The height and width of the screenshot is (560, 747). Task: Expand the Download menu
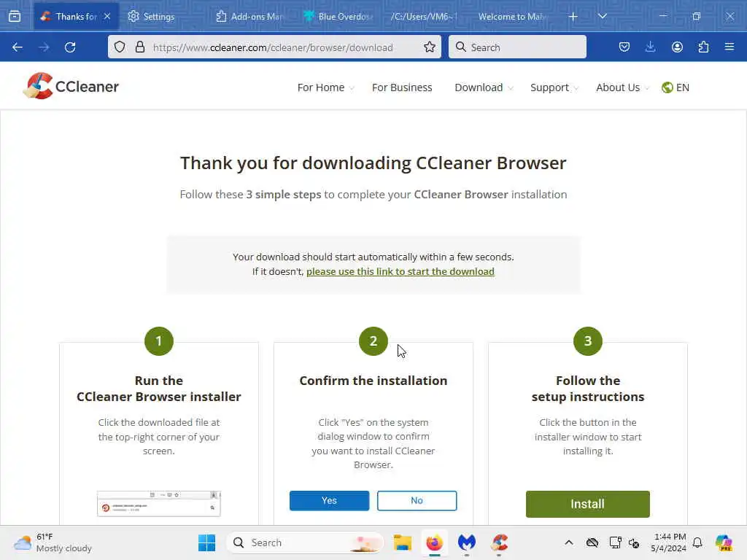[x=484, y=87]
